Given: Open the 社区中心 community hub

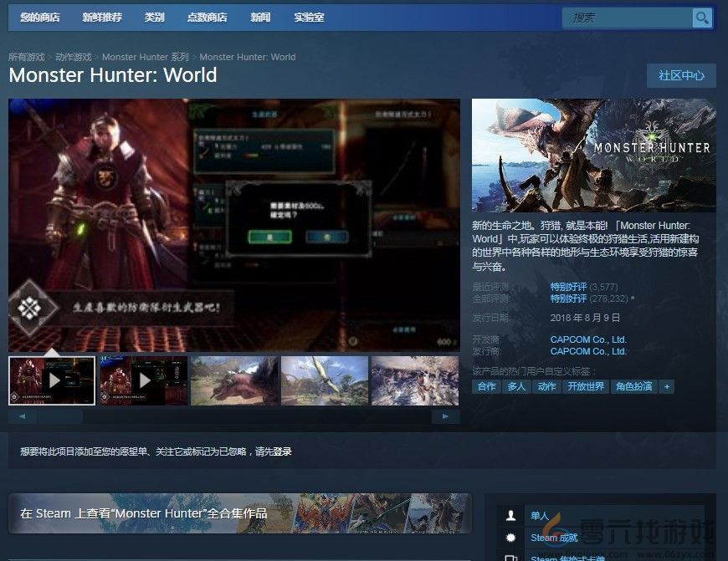Looking at the screenshot, I should click(681, 75).
